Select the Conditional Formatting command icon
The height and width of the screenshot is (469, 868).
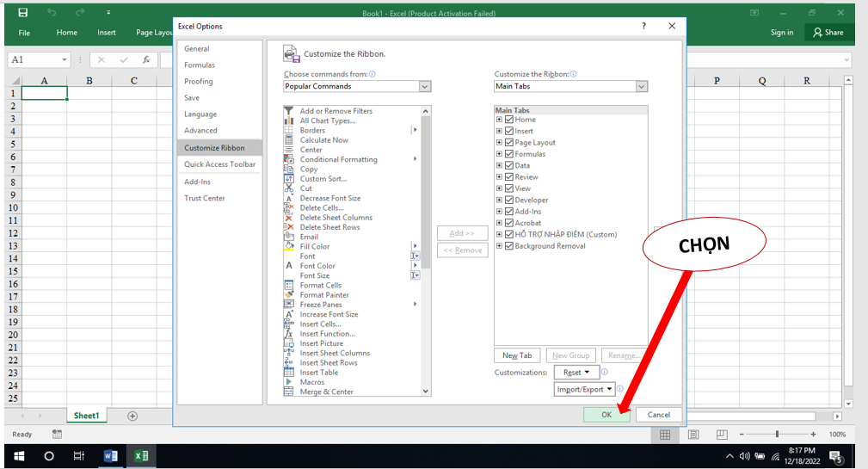289,159
